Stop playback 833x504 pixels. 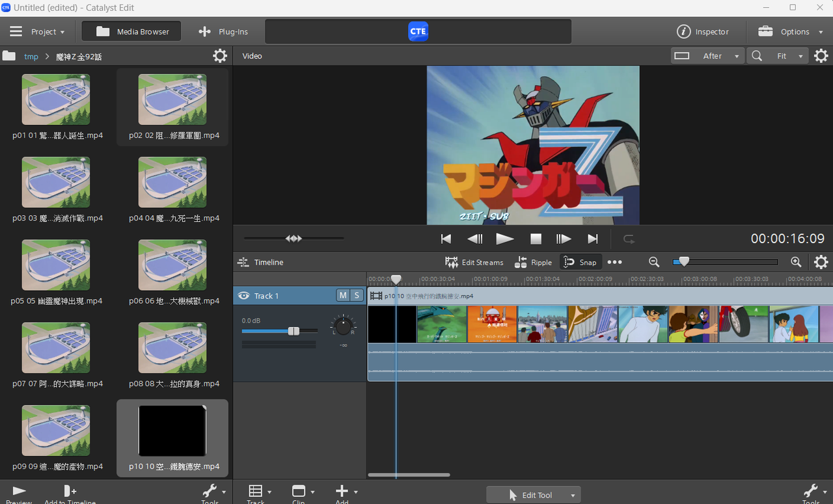(536, 239)
